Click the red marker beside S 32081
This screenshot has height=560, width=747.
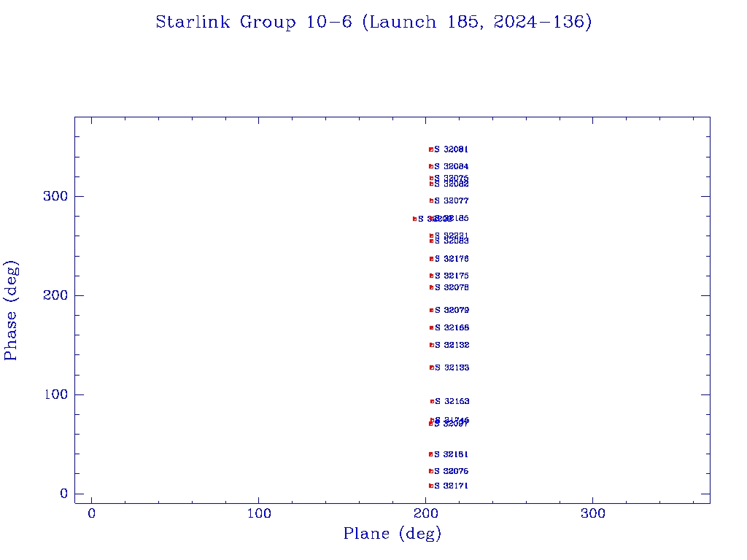pyautogui.click(x=430, y=149)
